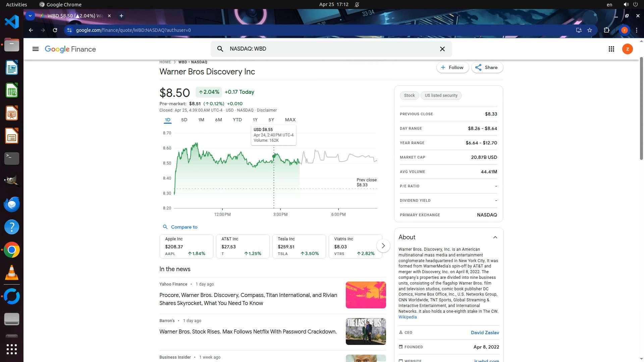Click the page vertical scrollbar
Viewport: 644px width, 362px height.
pyautogui.click(x=641, y=107)
